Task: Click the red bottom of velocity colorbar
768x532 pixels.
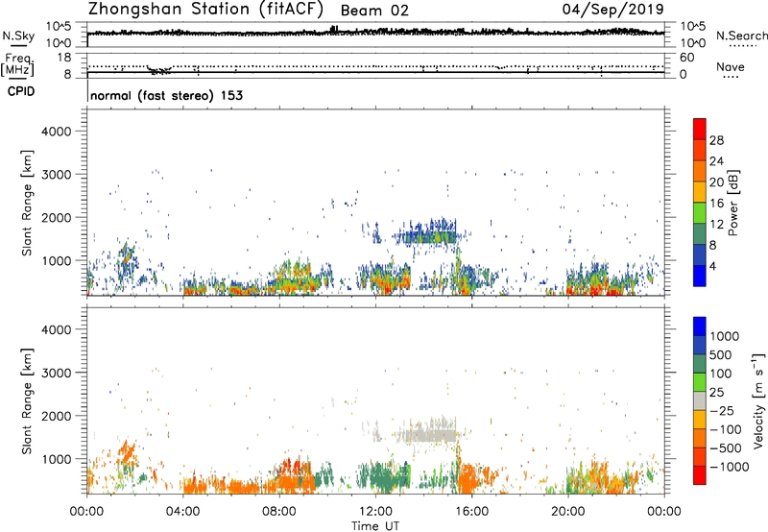Action: 700,475
